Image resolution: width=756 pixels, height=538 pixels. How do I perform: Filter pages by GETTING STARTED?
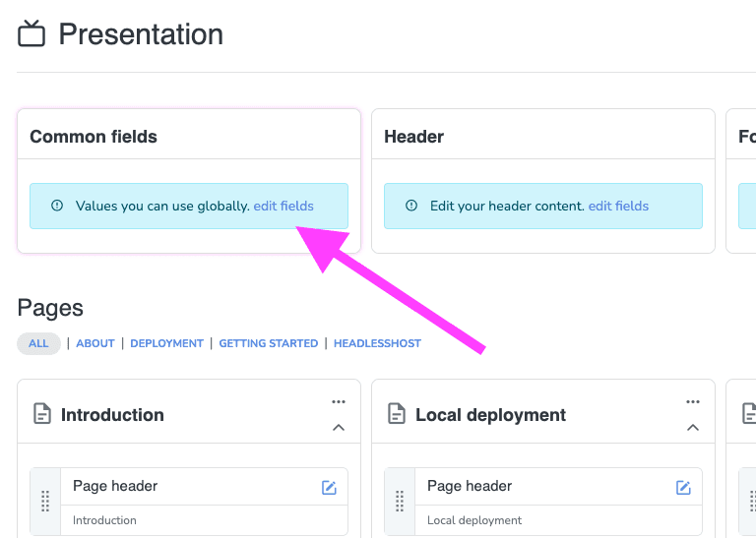(268, 343)
